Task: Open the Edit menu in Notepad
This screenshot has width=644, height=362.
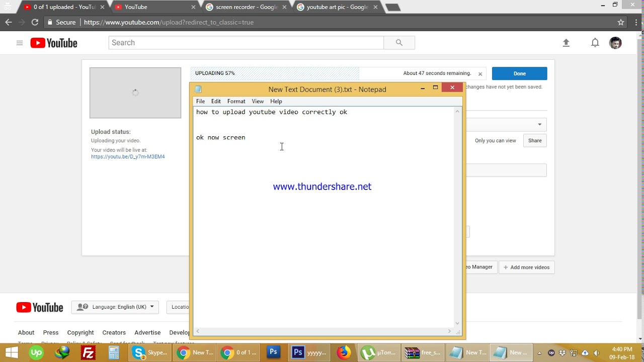Action: pyautogui.click(x=216, y=101)
